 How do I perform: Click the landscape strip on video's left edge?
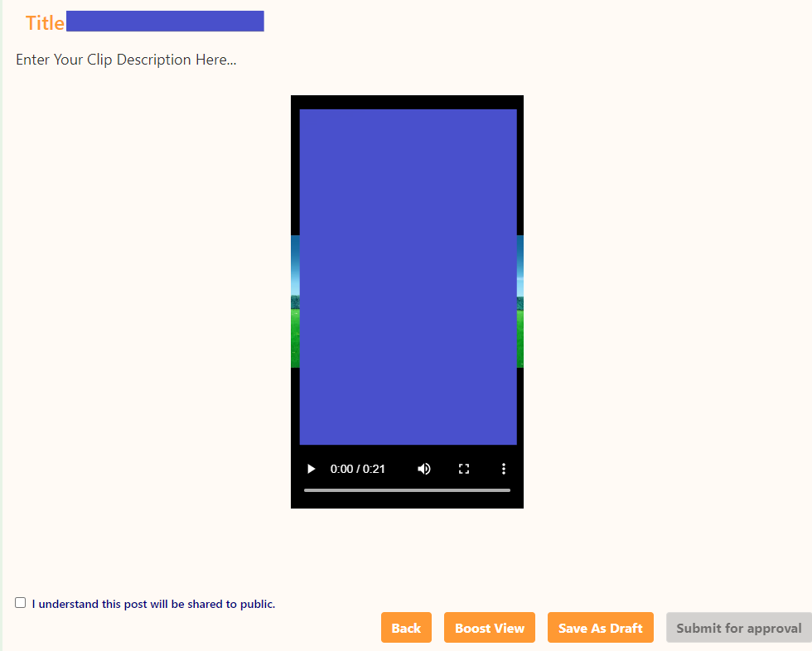[x=295, y=301]
